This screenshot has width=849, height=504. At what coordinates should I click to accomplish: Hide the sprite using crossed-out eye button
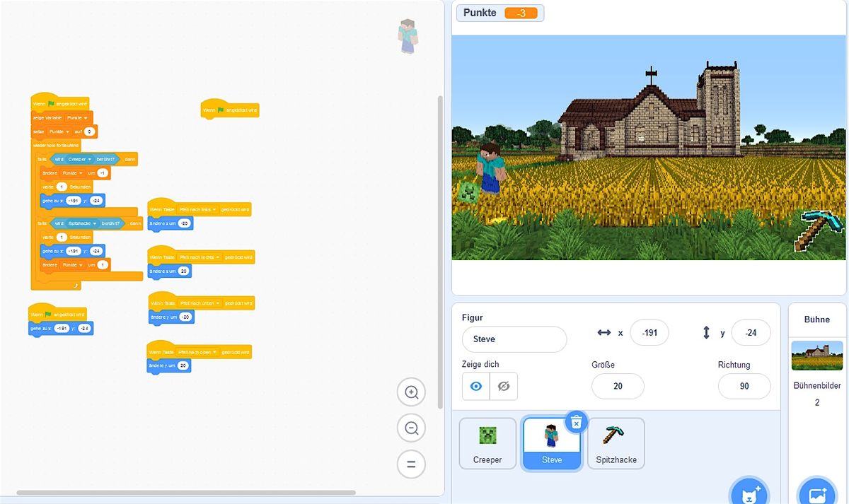[503, 386]
